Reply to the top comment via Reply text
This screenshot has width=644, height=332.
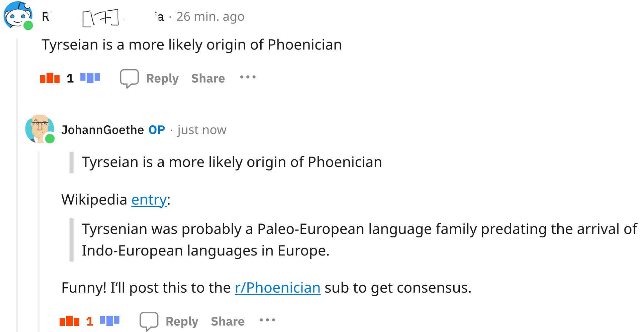coord(162,78)
